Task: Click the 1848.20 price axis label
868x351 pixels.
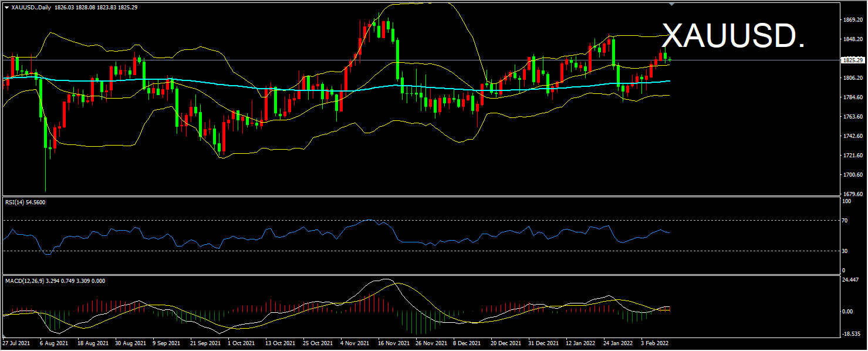Action: click(852, 39)
